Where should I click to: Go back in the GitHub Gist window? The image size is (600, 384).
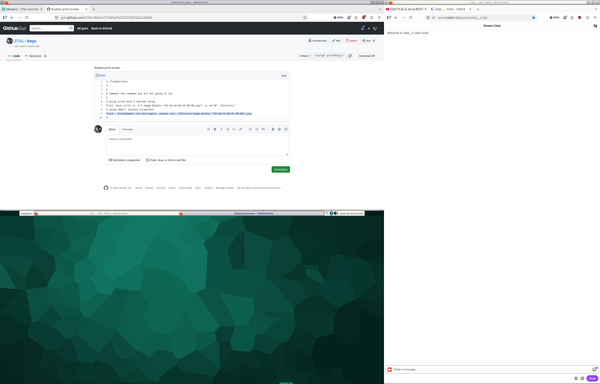click(12, 18)
